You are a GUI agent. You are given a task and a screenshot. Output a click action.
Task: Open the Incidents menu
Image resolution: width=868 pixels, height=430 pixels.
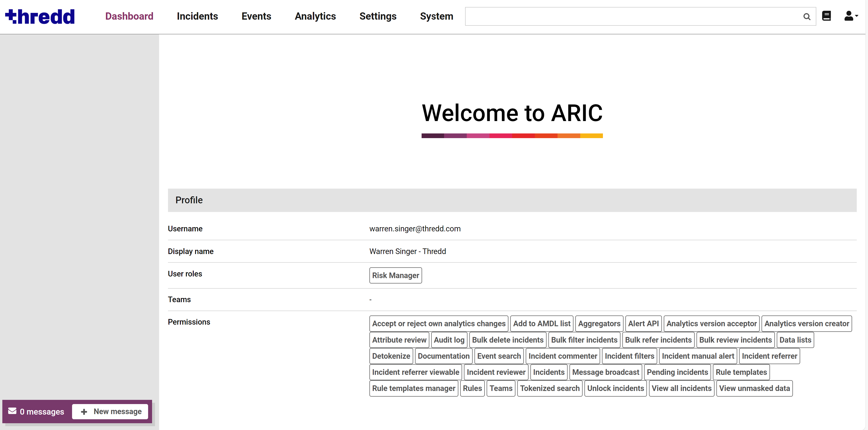pyautogui.click(x=197, y=16)
